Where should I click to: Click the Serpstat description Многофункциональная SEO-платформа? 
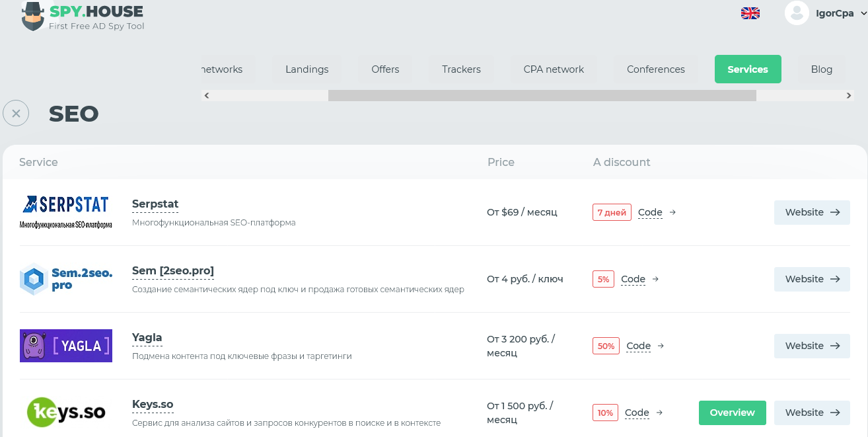pyautogui.click(x=214, y=223)
